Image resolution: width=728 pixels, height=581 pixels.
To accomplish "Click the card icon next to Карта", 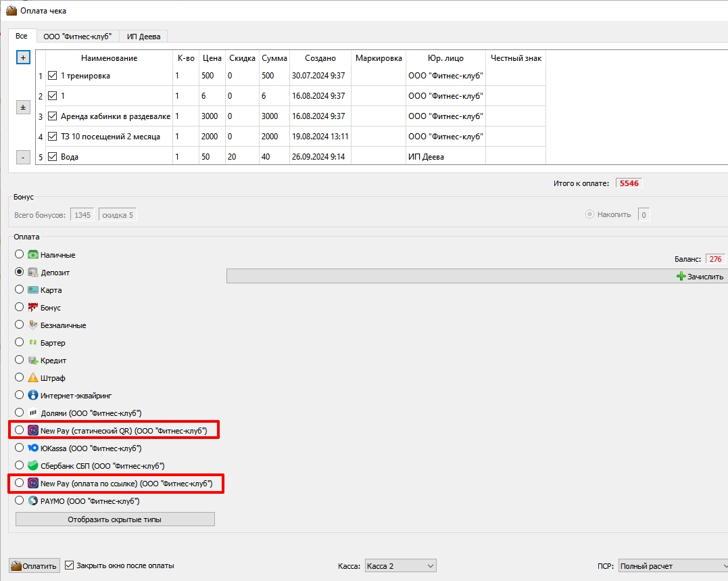I will click(x=33, y=289).
